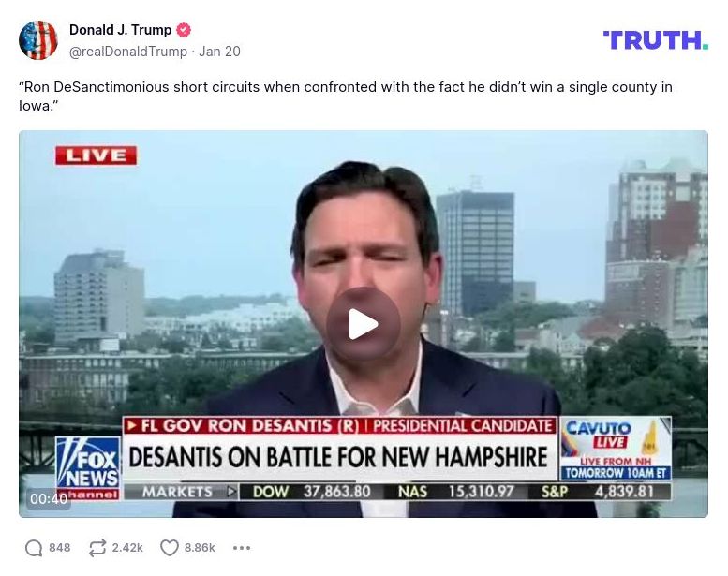
Task: Click the Ron DeSanctimonious post text
Action: (x=346, y=96)
